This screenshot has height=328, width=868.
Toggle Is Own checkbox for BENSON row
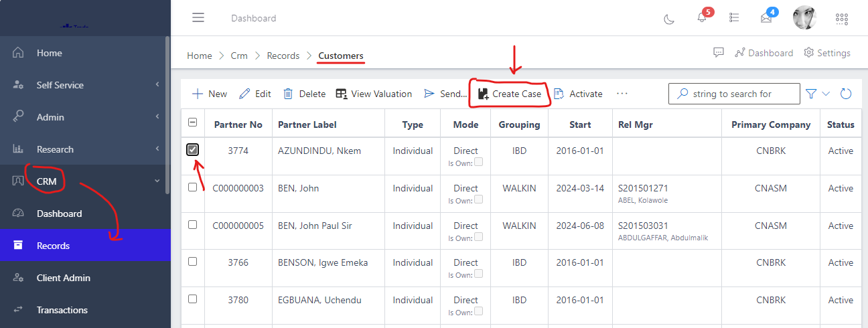478,274
